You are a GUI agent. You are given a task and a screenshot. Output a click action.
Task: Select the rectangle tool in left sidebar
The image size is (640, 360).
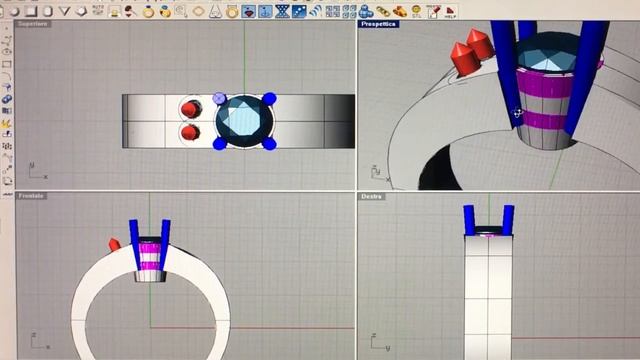(7, 64)
